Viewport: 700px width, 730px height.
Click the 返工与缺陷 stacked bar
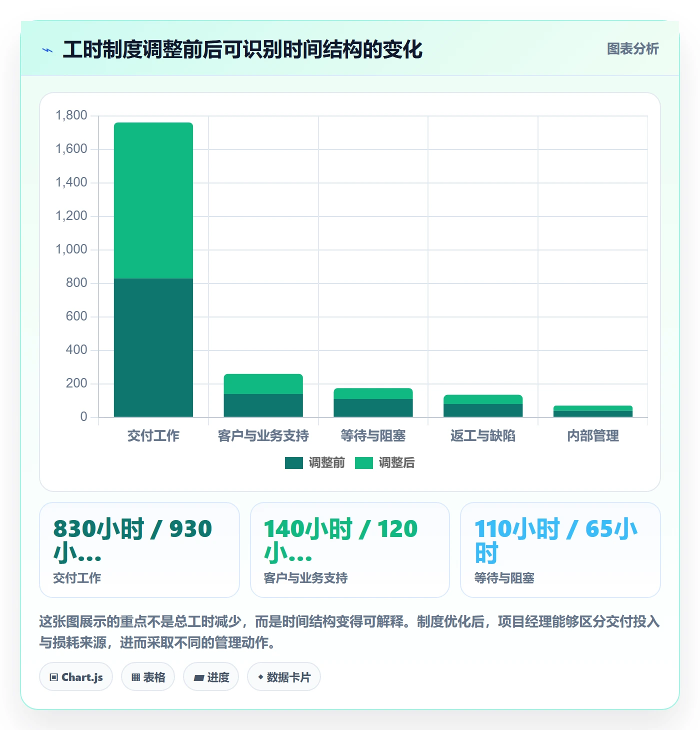pyautogui.click(x=483, y=406)
